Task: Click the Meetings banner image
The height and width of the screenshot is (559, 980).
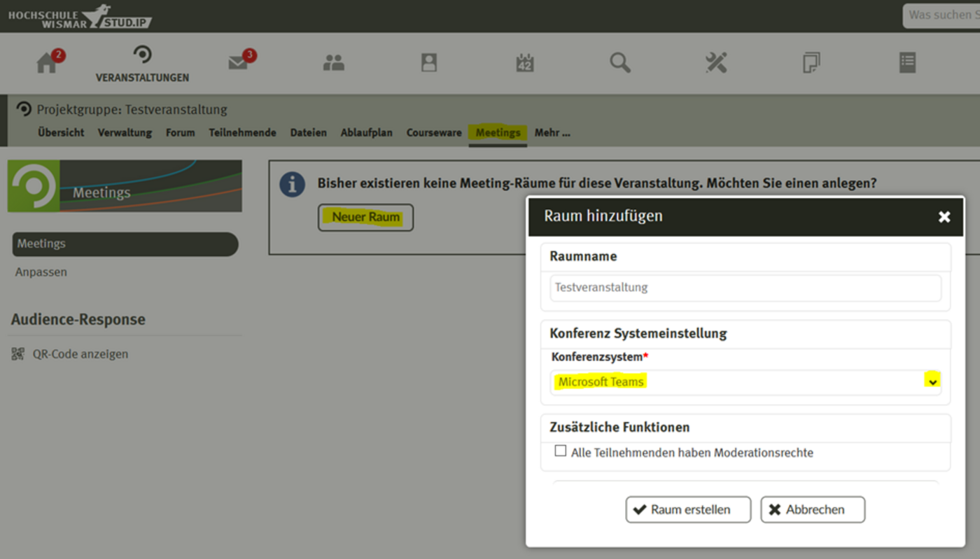Action: tap(125, 186)
